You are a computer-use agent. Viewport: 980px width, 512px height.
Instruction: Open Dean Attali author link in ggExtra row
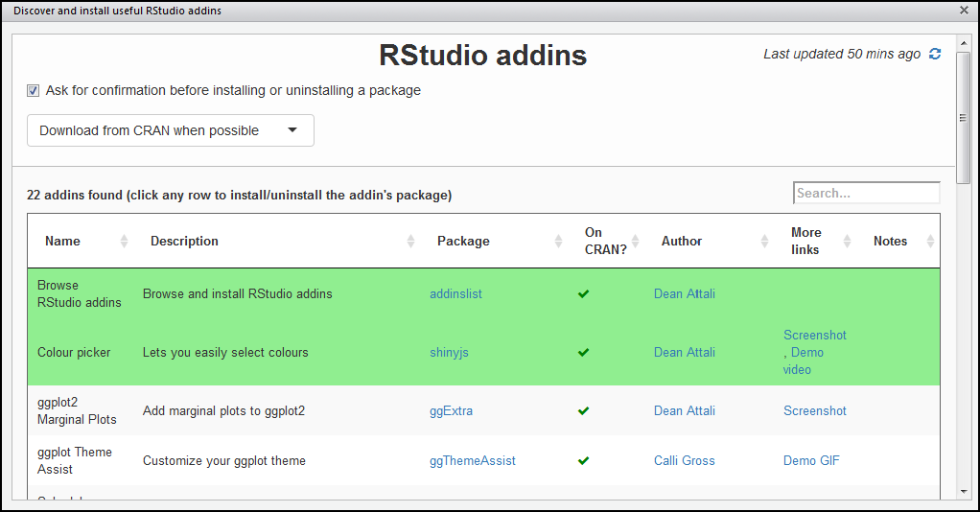click(x=685, y=410)
